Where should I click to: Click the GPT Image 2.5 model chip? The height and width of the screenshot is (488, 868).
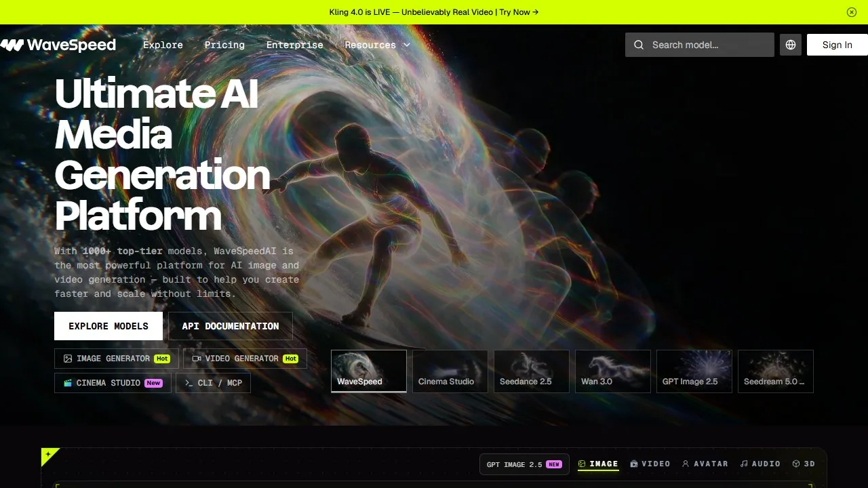(524, 464)
